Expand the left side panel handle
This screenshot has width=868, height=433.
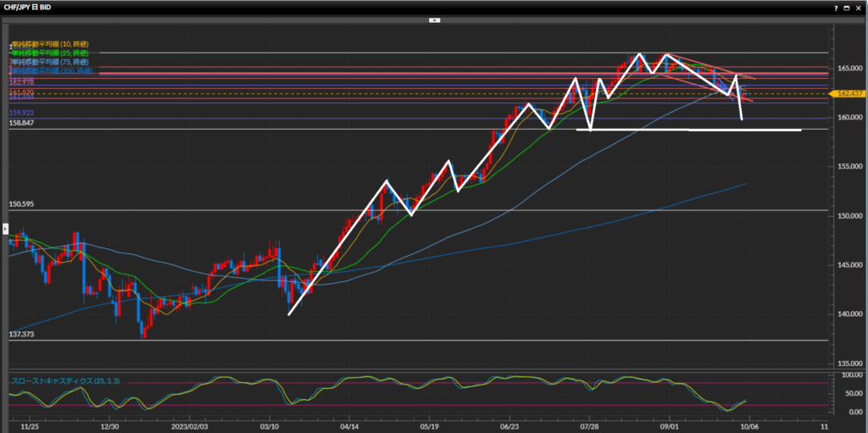3,229
